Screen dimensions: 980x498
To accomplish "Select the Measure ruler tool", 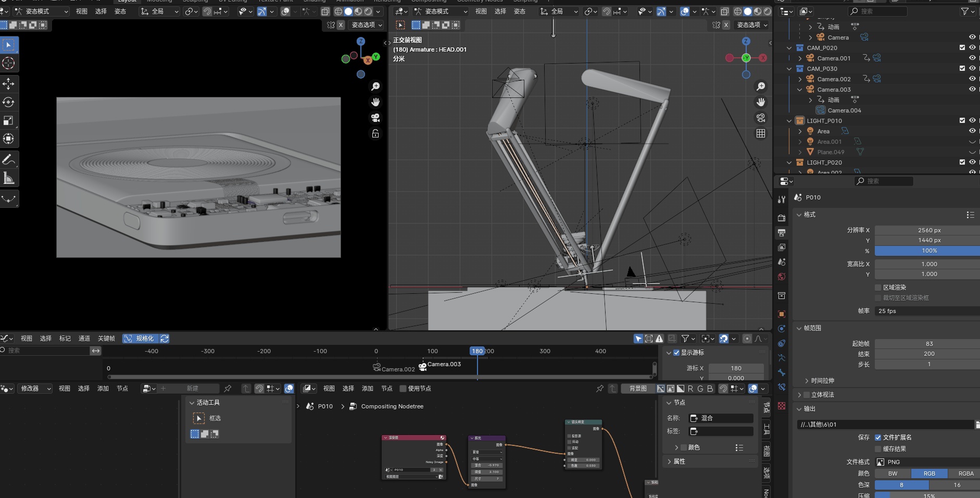I will (x=9, y=179).
